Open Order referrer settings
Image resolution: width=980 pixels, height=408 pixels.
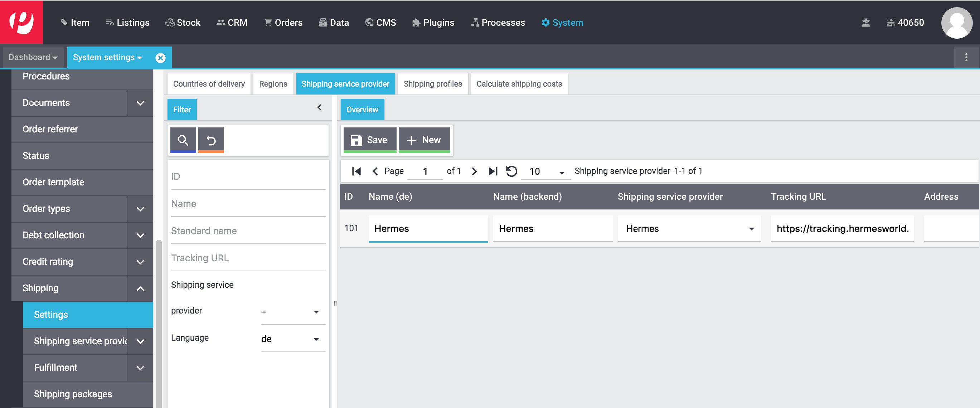point(82,129)
